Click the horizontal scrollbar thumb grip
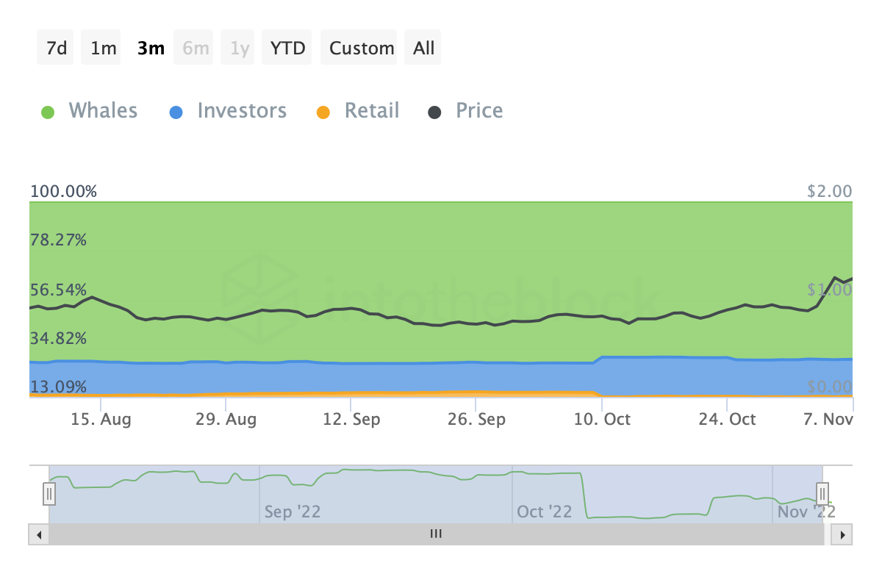 click(436, 534)
